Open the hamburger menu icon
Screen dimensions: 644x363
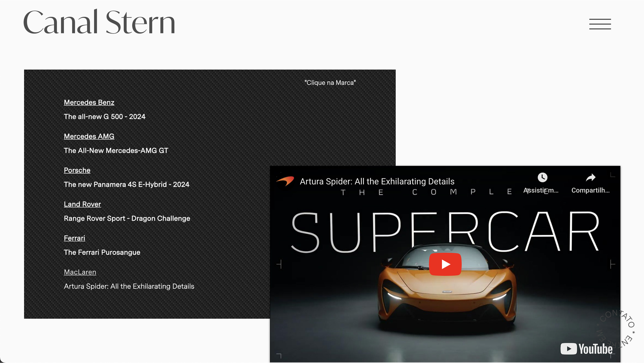(x=600, y=24)
